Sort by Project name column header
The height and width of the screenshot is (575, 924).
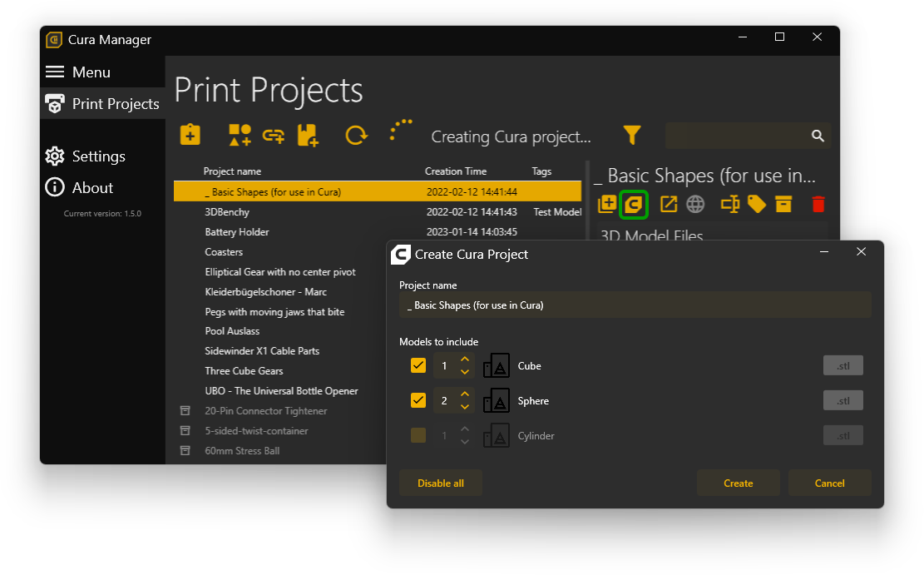[x=232, y=171]
